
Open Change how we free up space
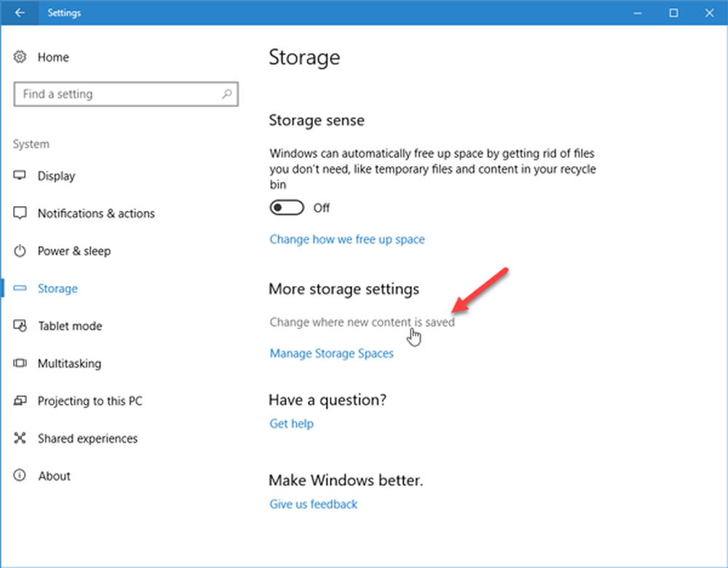tap(347, 240)
